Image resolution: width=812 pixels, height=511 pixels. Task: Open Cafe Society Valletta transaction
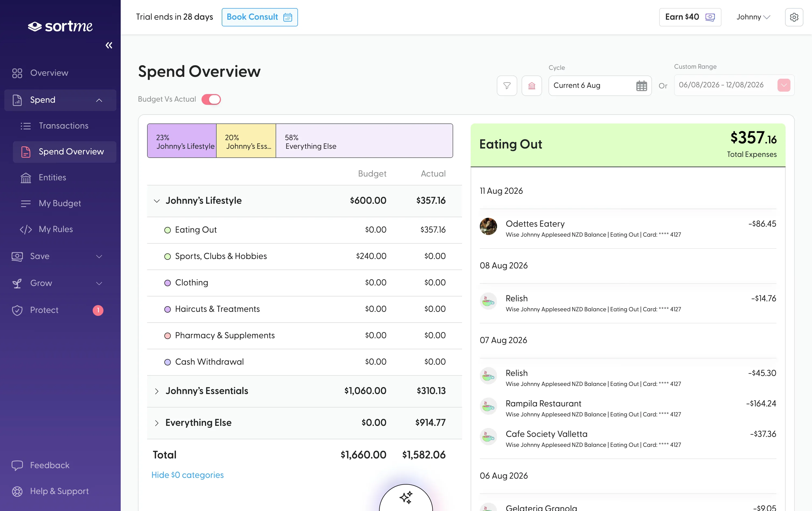tap(628, 439)
